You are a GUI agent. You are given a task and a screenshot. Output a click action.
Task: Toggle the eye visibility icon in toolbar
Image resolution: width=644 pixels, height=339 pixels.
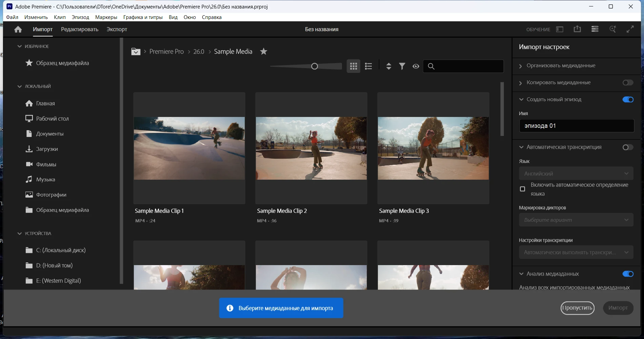pyautogui.click(x=416, y=66)
